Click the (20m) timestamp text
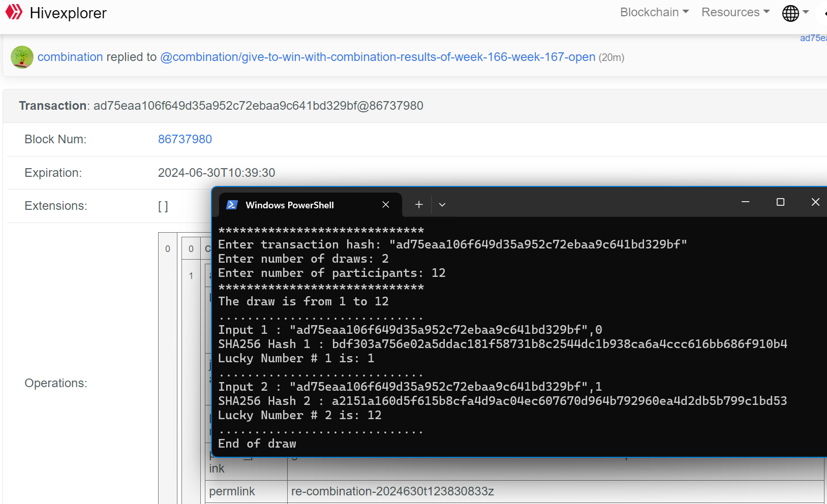Screen dimensions: 827x504 click(x=611, y=57)
